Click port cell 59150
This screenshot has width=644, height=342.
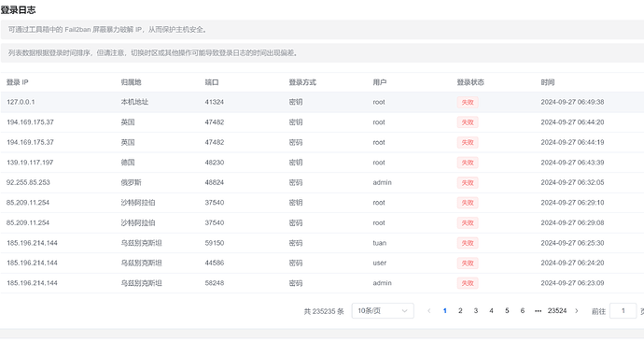[215, 243]
